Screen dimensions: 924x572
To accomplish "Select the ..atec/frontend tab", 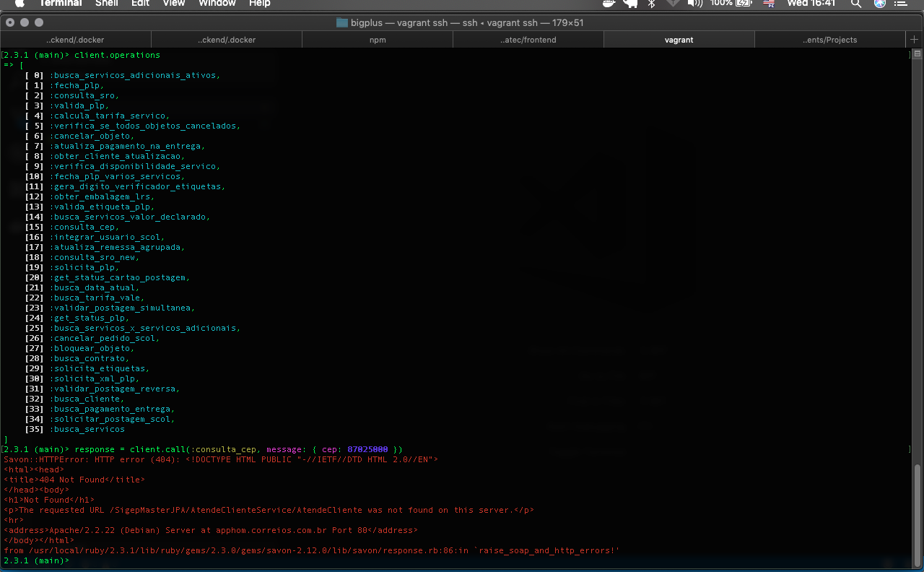I will 528,40.
